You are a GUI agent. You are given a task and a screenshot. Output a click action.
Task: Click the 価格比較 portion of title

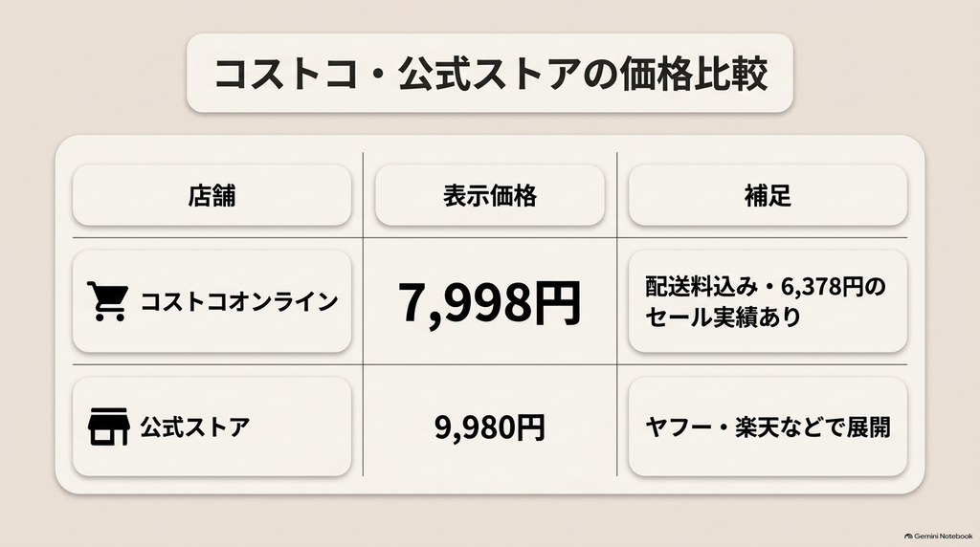694,74
